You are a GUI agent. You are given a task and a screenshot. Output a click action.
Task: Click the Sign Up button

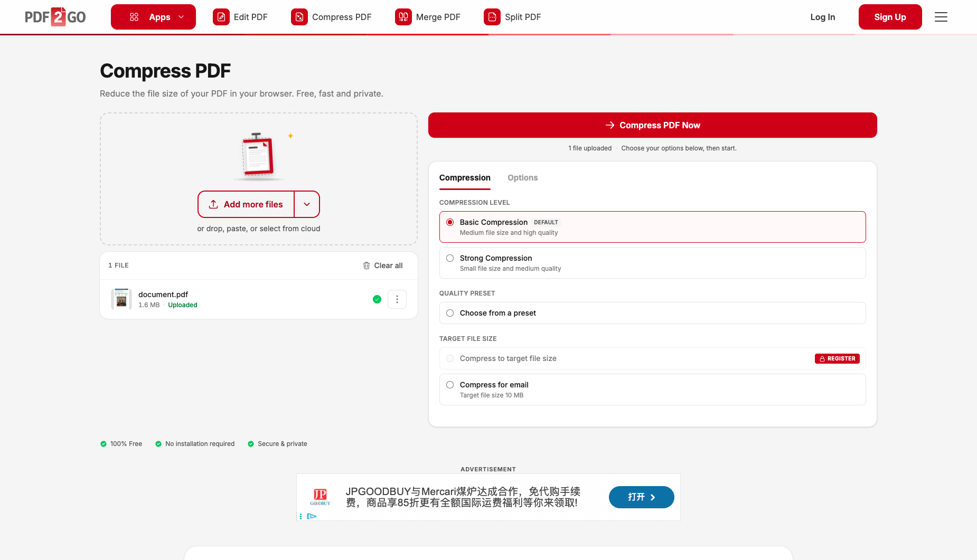click(890, 17)
